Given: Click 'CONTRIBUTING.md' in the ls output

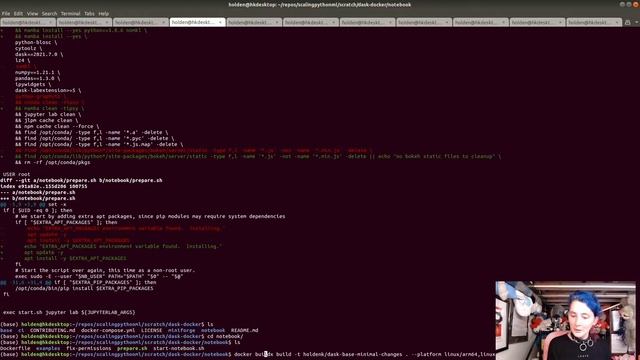Looking at the screenshot, I should point(53,330).
